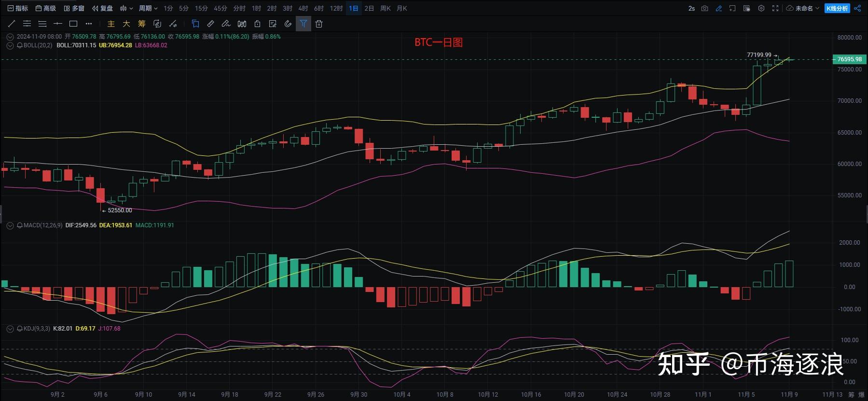Switch to the 15分 timeframe
The height and width of the screenshot is (401, 868).
tap(201, 8)
